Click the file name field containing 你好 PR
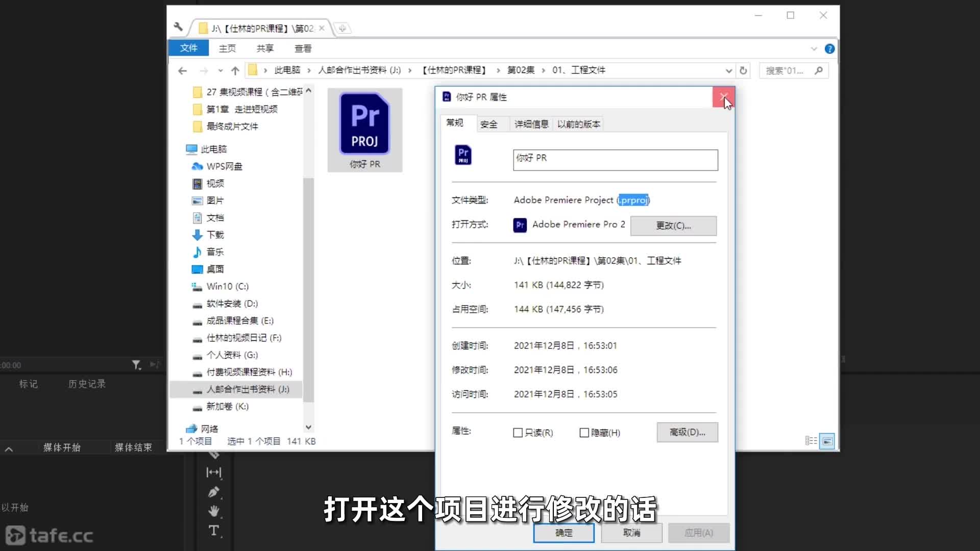 click(616, 160)
